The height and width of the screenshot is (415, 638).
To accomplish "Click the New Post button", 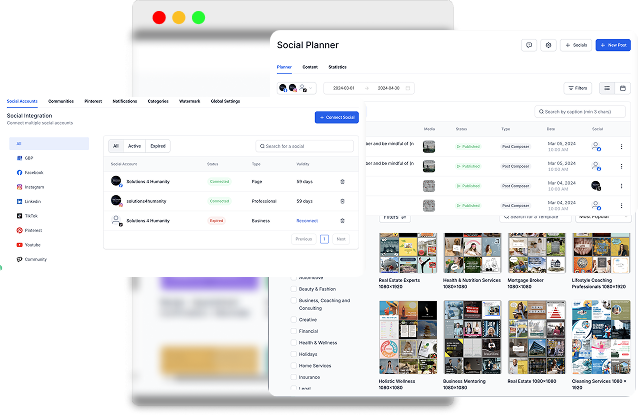I will 613,45.
